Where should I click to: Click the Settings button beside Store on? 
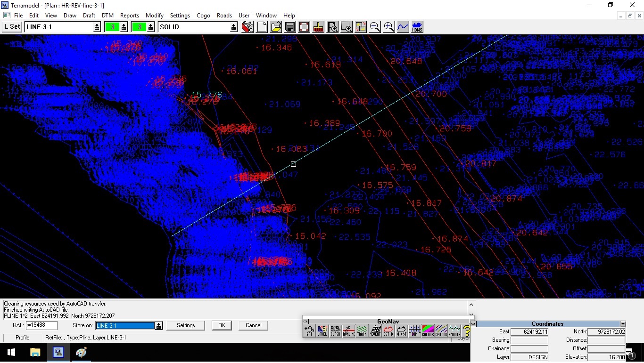click(x=186, y=325)
